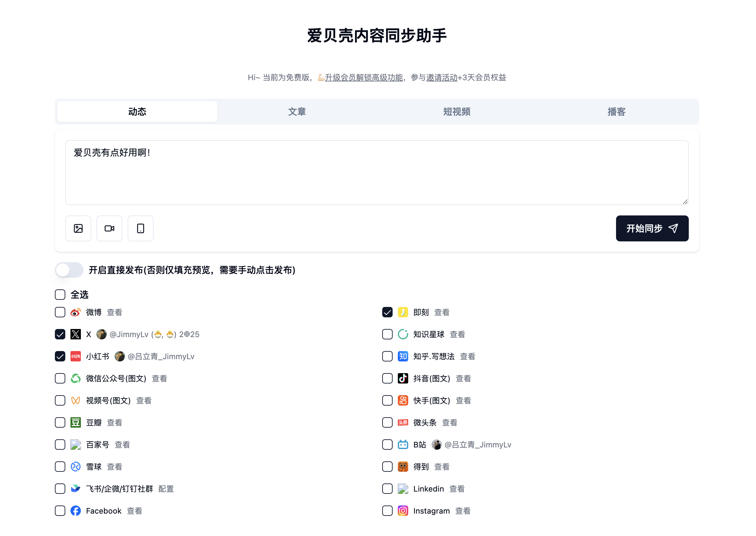Click the B站 bilibili logo icon
This screenshot has width=756, height=536.
[403, 445]
